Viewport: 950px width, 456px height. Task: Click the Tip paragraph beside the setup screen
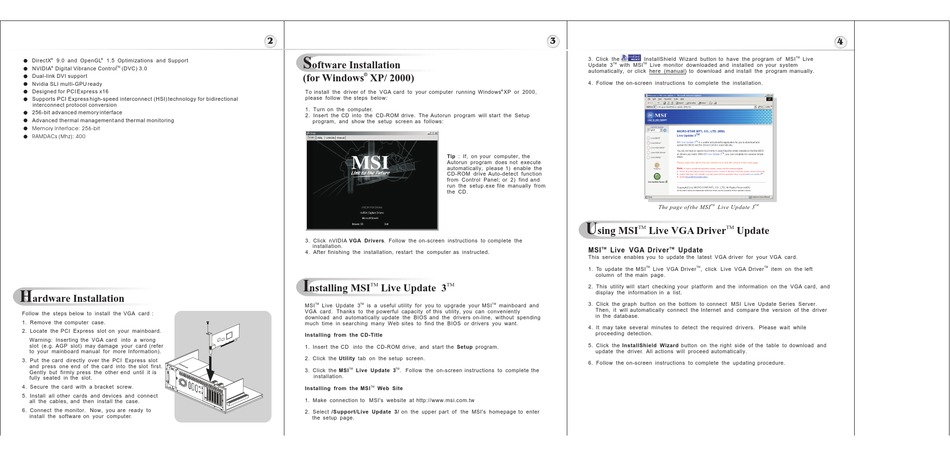[x=496, y=174]
